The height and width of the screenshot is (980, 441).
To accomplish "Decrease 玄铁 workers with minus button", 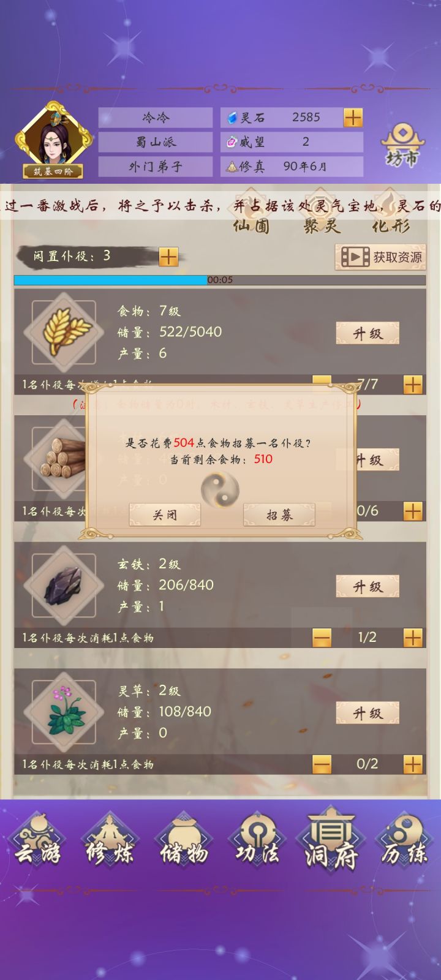I will tap(322, 638).
